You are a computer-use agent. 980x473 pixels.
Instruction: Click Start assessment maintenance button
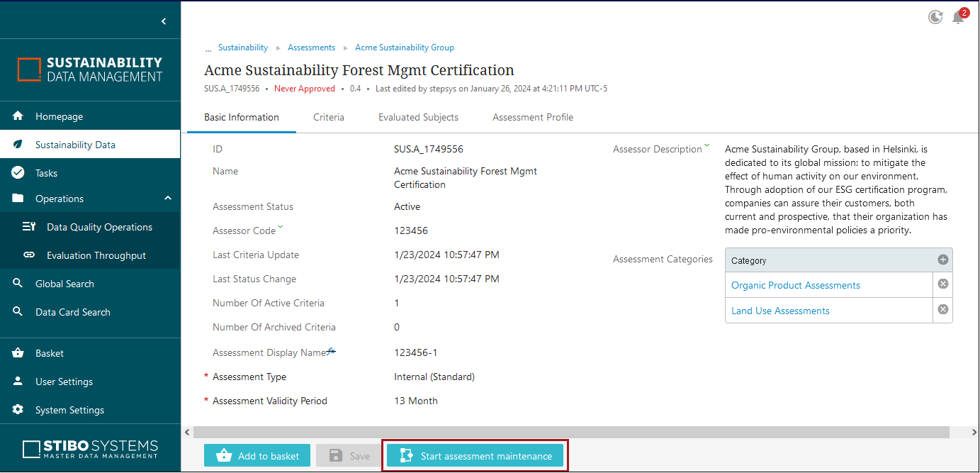pyautogui.click(x=475, y=456)
